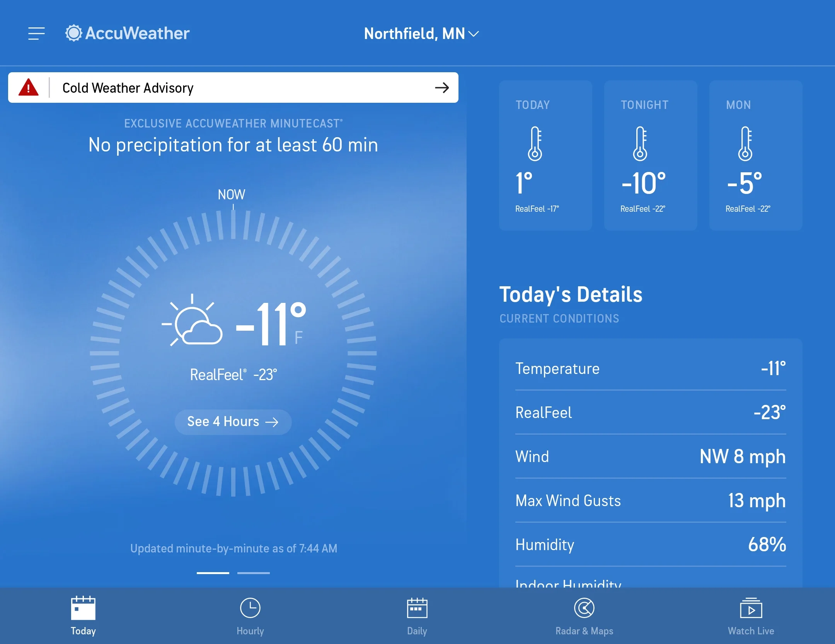This screenshot has width=835, height=644.
Task: Click the partly sunny weather icon
Action: [192, 320]
